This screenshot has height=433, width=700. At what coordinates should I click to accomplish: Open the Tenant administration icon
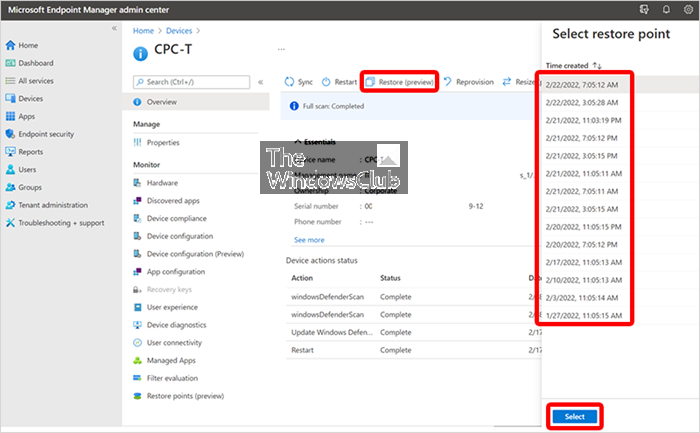10,205
